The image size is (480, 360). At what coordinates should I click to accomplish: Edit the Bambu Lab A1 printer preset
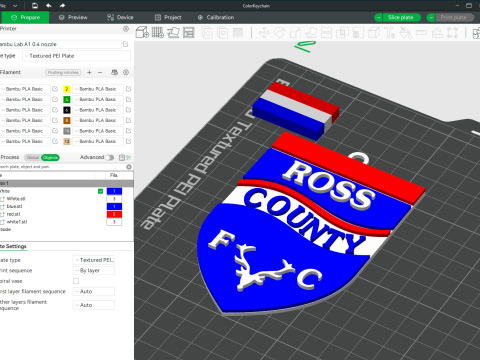tap(125, 44)
